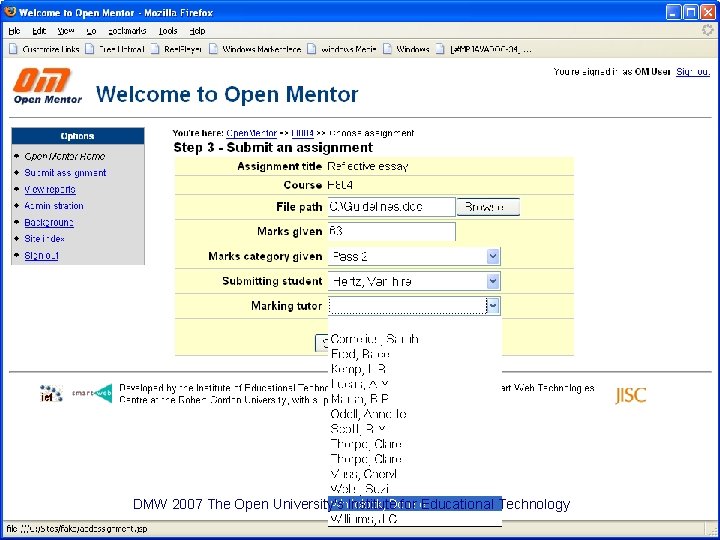Click the addassignment.jsp status bar text

click(x=77, y=529)
